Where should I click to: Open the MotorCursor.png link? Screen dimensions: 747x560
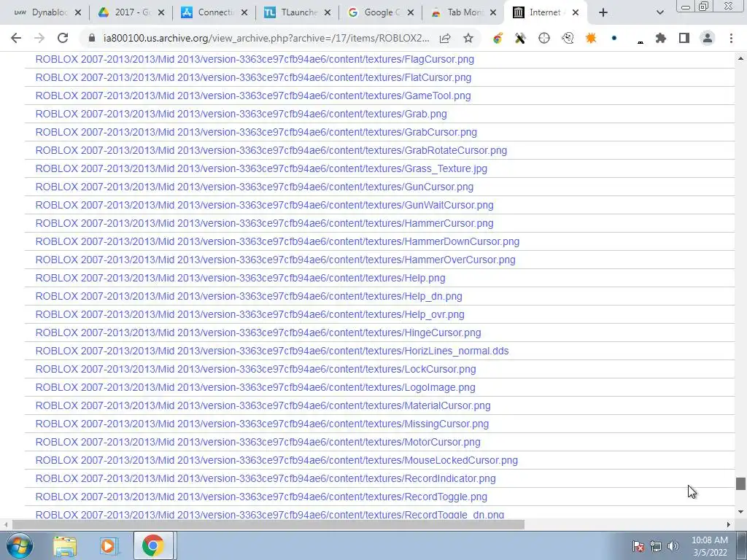click(x=258, y=442)
